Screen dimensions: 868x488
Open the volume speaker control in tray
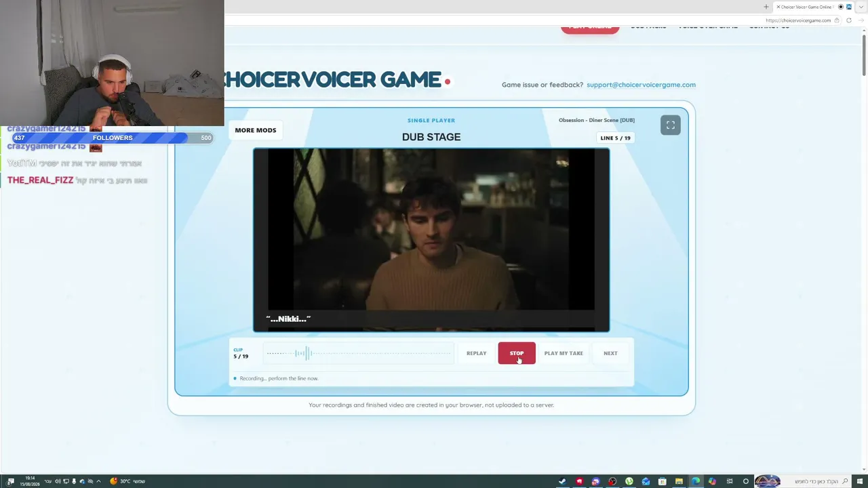tap(58, 481)
